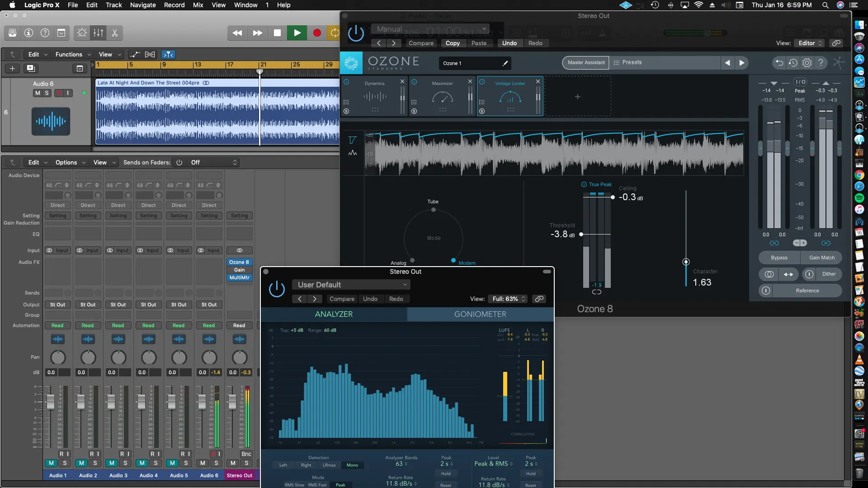The height and width of the screenshot is (488, 868).
Task: Adjust the Character slider handle
Action: (686, 262)
